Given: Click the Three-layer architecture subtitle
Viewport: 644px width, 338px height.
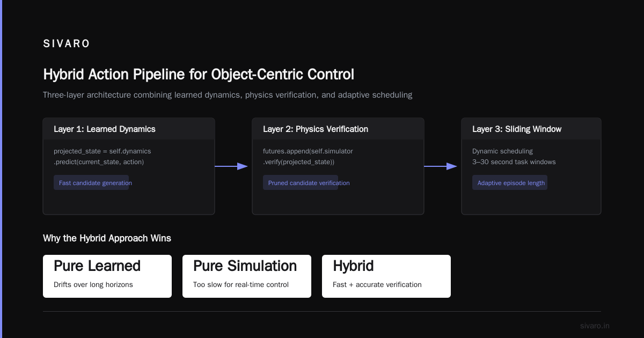Looking at the screenshot, I should click(228, 95).
